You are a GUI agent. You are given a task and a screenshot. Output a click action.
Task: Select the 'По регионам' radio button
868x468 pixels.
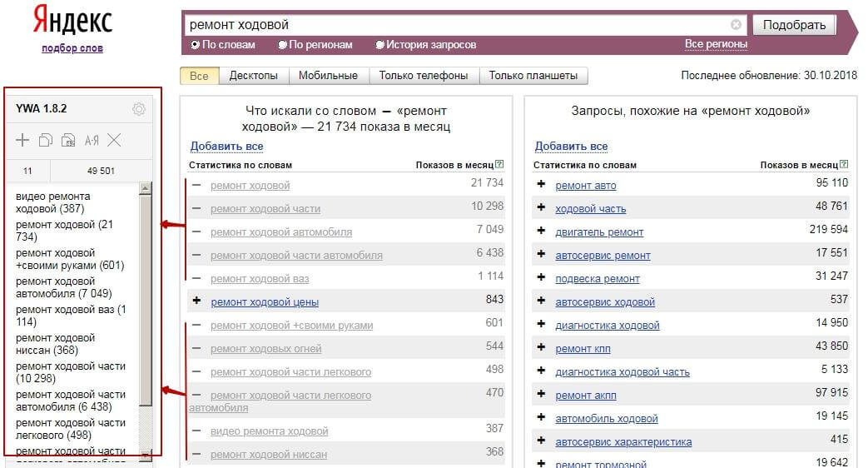(x=283, y=45)
